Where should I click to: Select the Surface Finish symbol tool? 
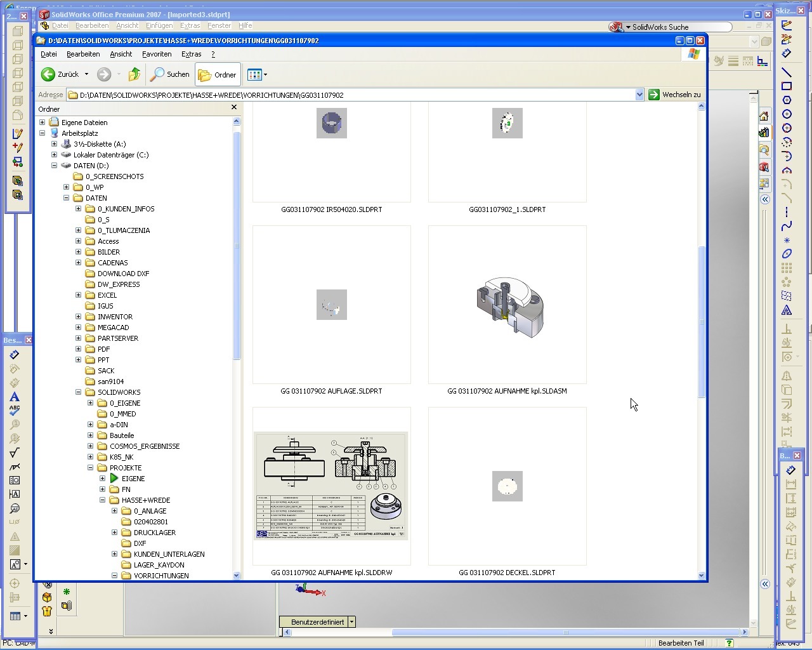coord(15,453)
